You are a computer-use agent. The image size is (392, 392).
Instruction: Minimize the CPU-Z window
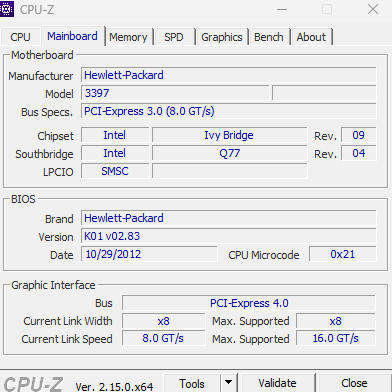click(282, 9)
